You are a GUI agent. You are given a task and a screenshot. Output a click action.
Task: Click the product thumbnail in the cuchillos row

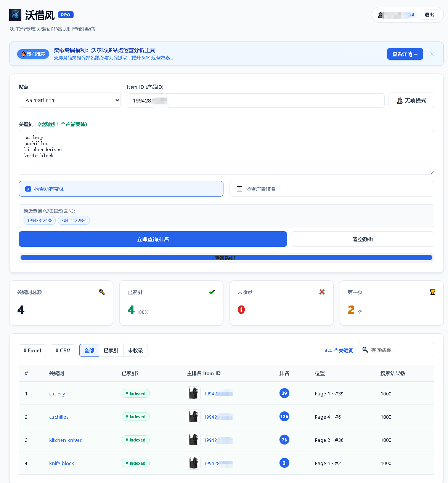[194, 416]
